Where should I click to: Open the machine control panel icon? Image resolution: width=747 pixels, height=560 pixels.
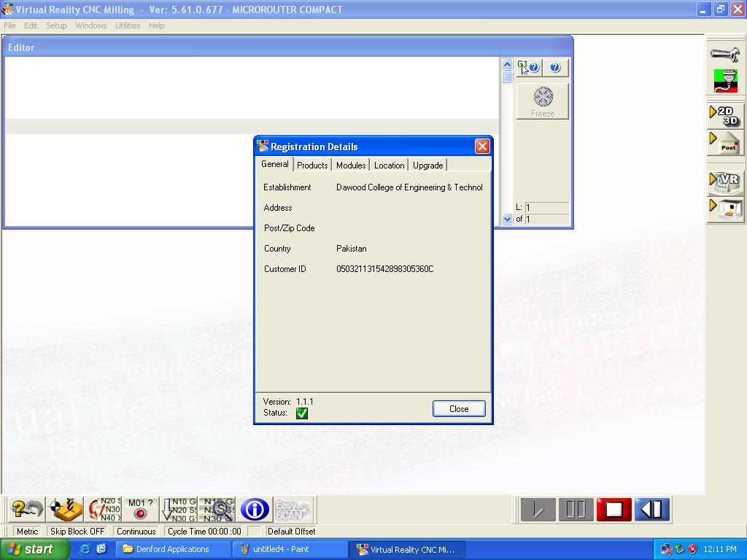(x=725, y=210)
